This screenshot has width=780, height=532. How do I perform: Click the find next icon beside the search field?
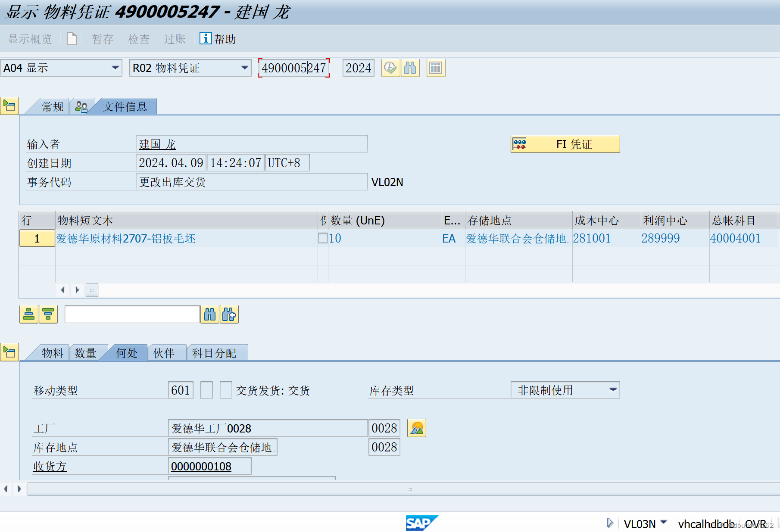(228, 314)
